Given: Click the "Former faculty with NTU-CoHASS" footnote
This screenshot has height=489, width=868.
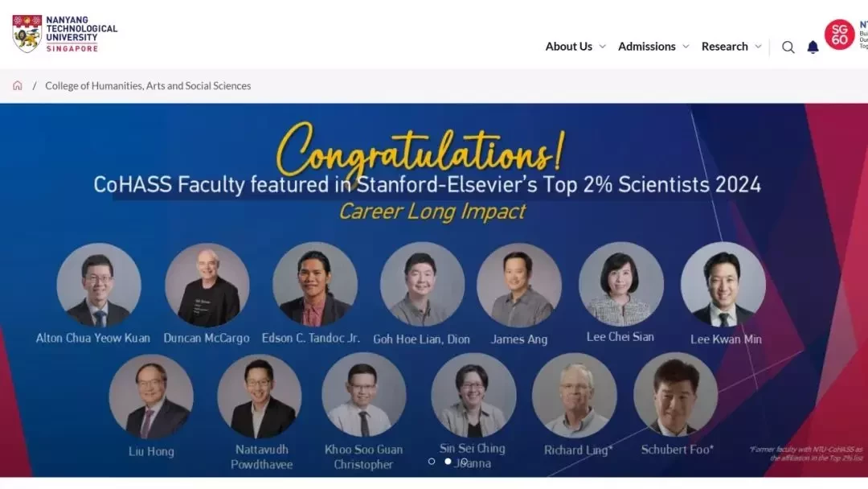Looking at the screenshot, I should click(x=806, y=454).
